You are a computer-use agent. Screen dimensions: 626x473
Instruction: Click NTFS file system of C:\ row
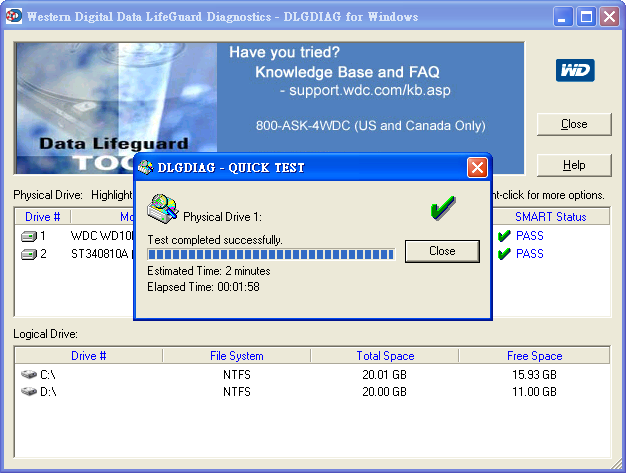point(237,375)
